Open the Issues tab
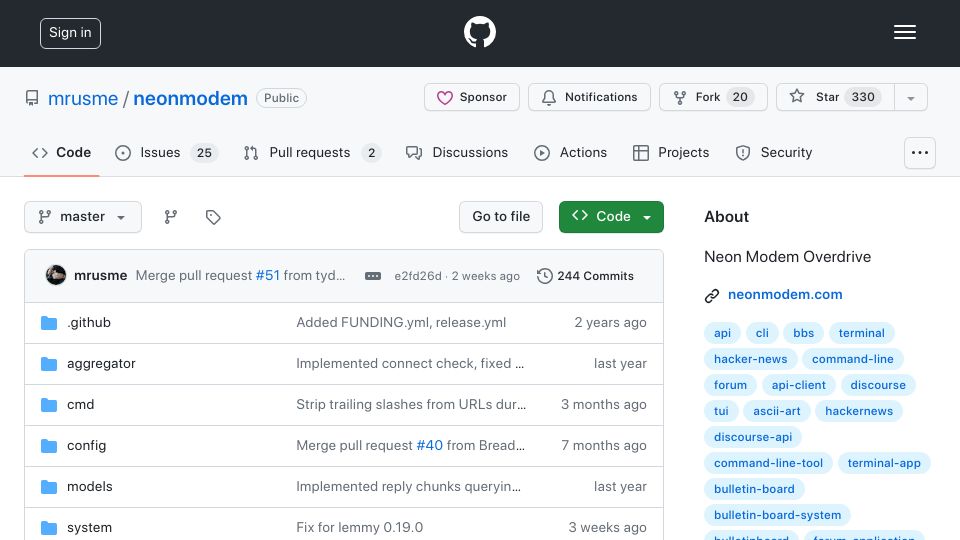960x540 pixels. click(166, 152)
